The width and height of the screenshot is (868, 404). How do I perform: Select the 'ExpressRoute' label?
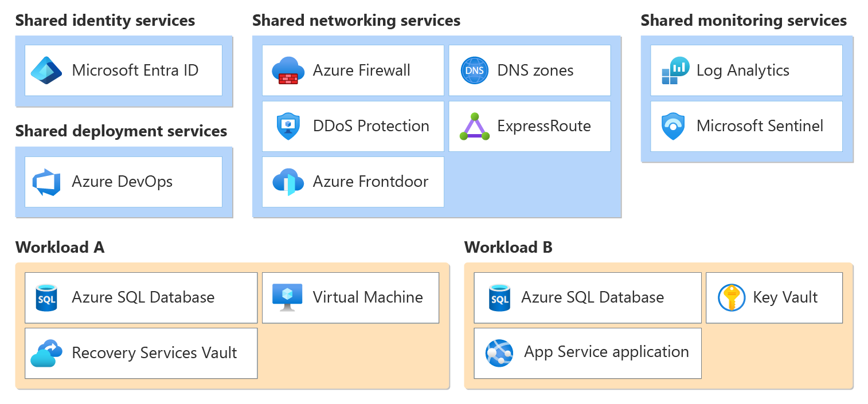point(544,127)
